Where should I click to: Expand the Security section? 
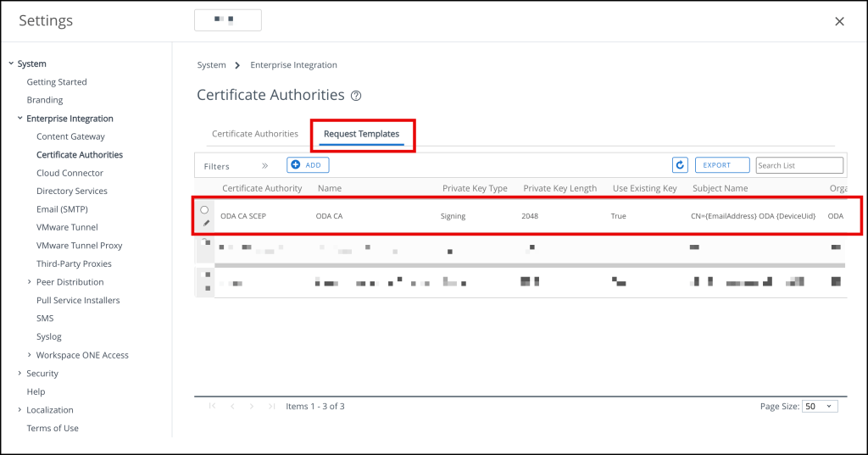[x=19, y=374]
